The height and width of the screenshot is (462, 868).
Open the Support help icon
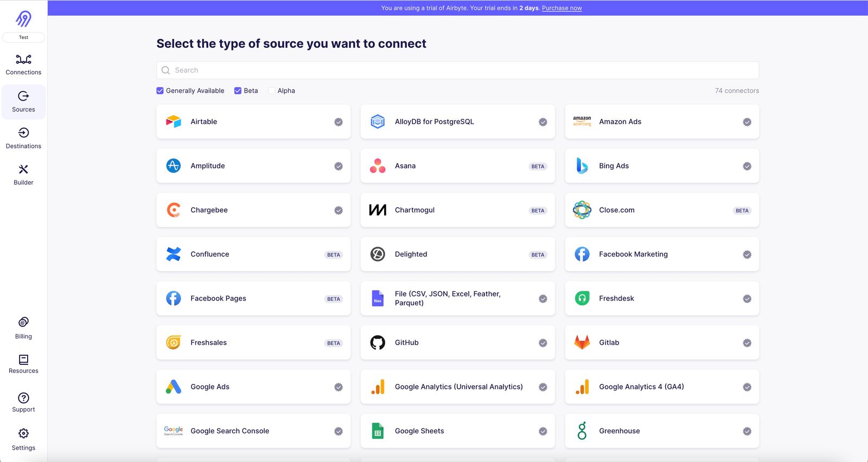point(23,397)
